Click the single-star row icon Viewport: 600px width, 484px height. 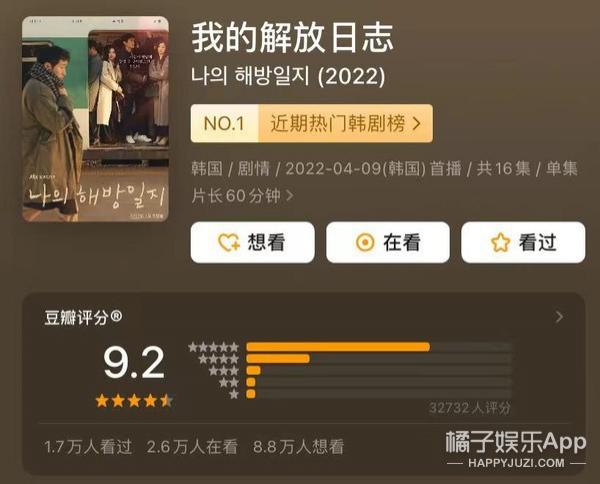point(234,394)
